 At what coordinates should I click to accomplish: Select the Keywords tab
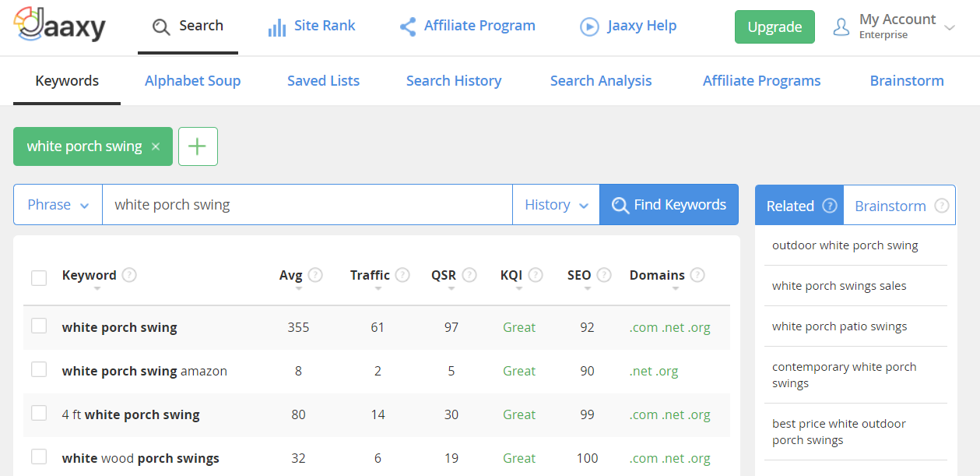67,81
